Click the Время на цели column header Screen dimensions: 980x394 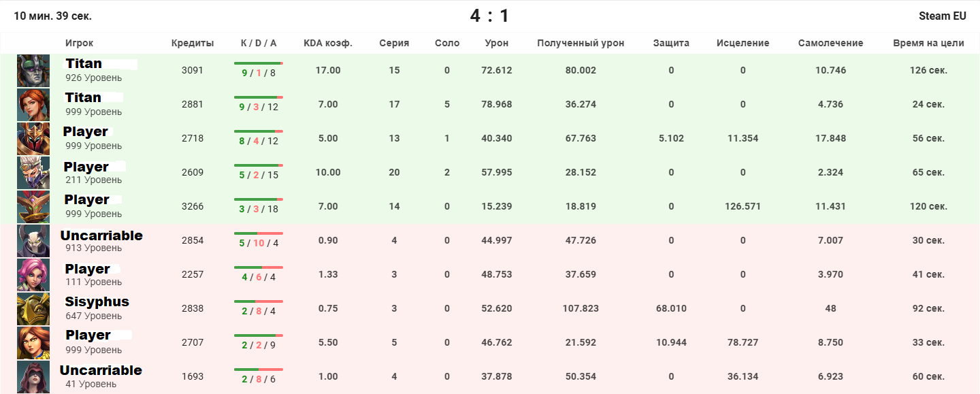pyautogui.click(x=928, y=43)
